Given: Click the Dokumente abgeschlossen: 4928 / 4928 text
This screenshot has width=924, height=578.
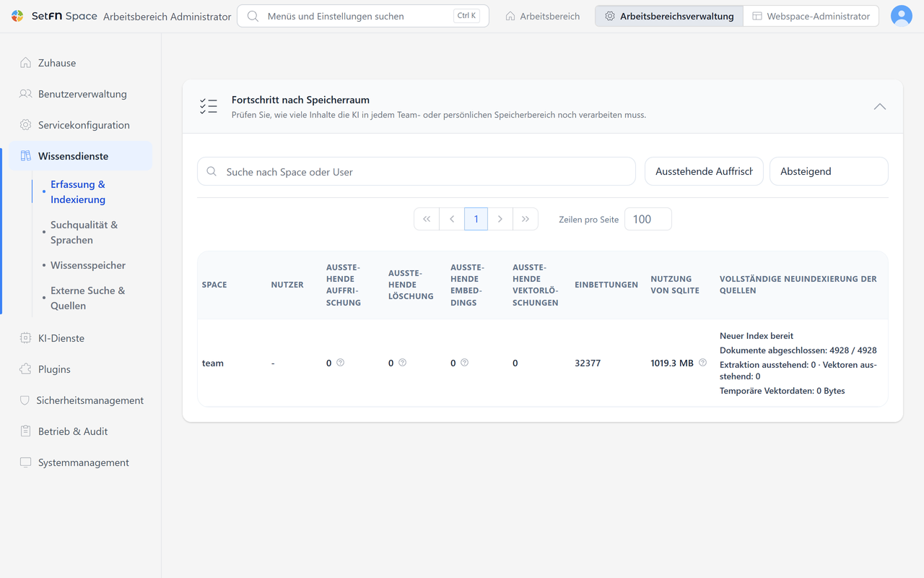Looking at the screenshot, I should click(798, 350).
